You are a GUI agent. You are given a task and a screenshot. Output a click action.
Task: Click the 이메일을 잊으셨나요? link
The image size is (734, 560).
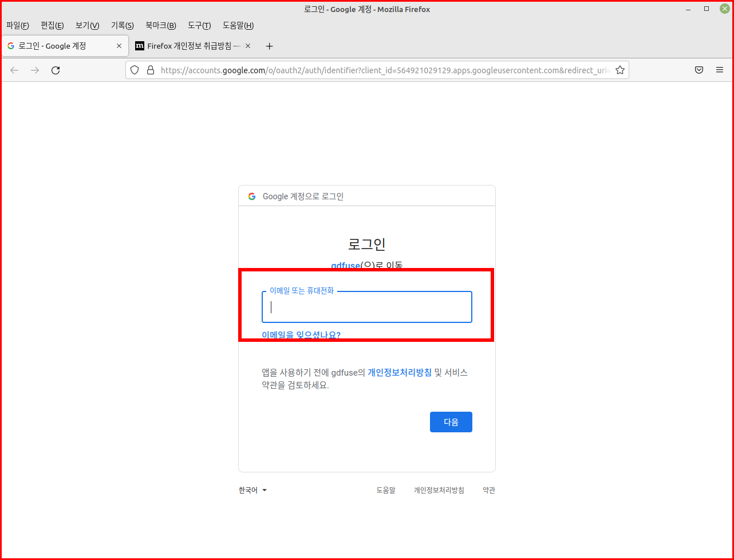click(301, 335)
